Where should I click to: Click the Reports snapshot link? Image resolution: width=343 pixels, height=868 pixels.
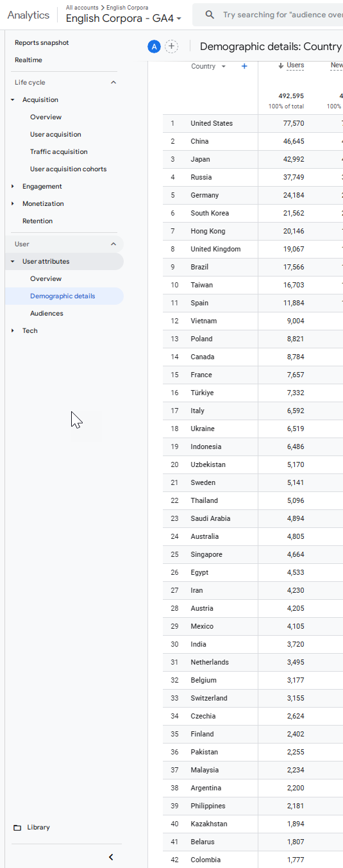click(x=42, y=42)
